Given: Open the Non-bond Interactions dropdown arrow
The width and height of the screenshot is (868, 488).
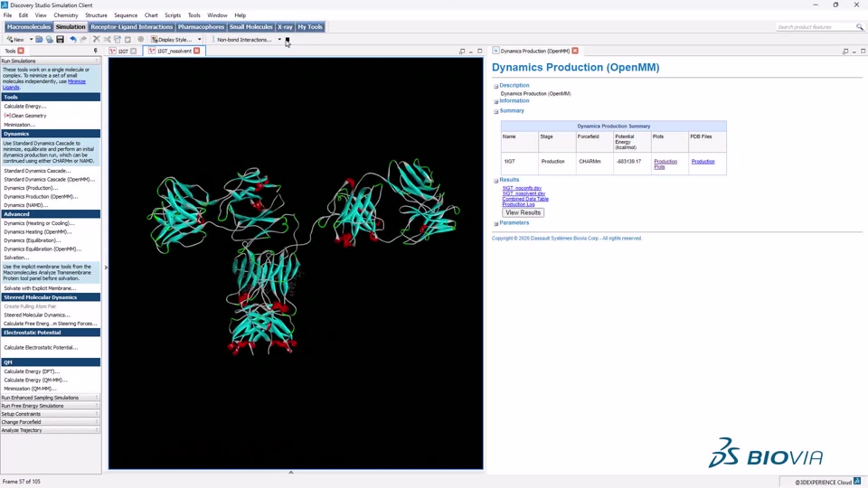Looking at the screenshot, I should (279, 40).
